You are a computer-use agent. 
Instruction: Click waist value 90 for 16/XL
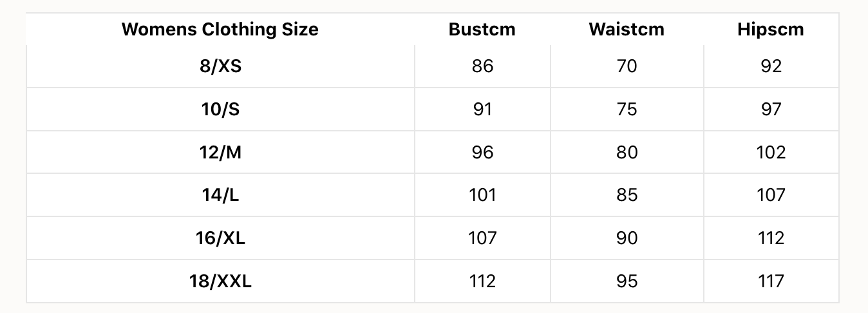click(x=627, y=238)
